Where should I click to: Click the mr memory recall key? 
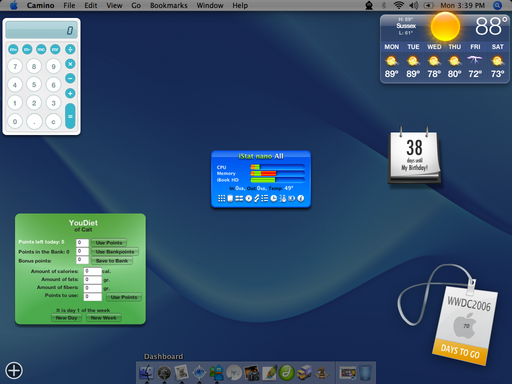(x=55, y=49)
